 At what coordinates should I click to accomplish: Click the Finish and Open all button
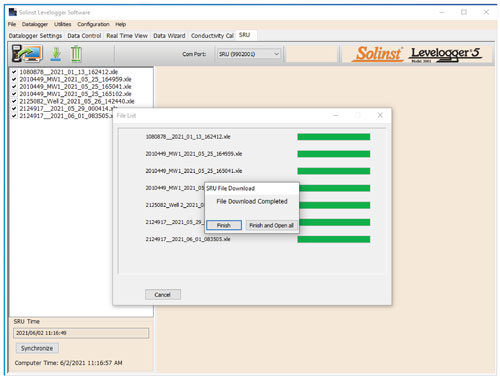(271, 226)
